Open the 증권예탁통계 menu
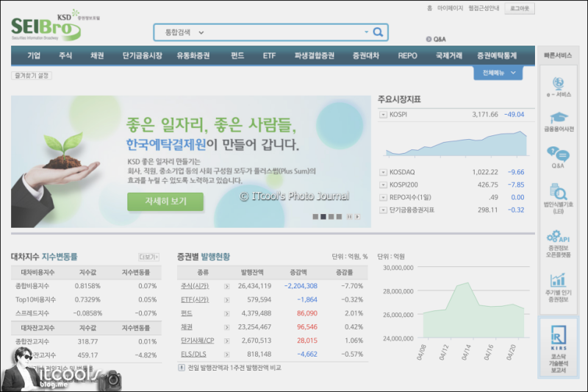 click(x=497, y=55)
